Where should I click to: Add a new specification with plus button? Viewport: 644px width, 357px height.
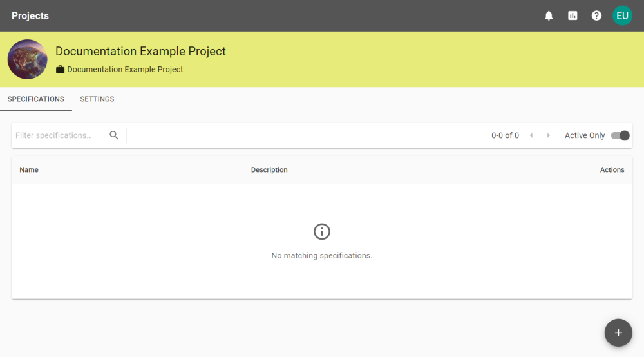point(618,333)
